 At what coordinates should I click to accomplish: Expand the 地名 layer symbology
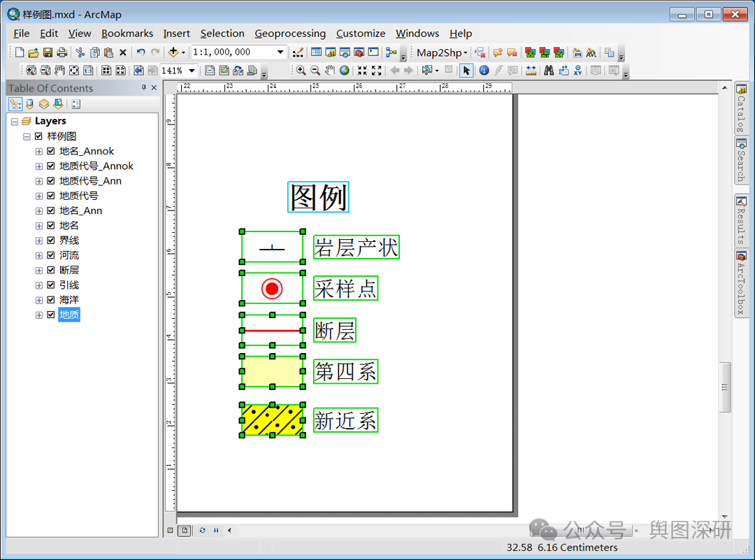(39, 226)
